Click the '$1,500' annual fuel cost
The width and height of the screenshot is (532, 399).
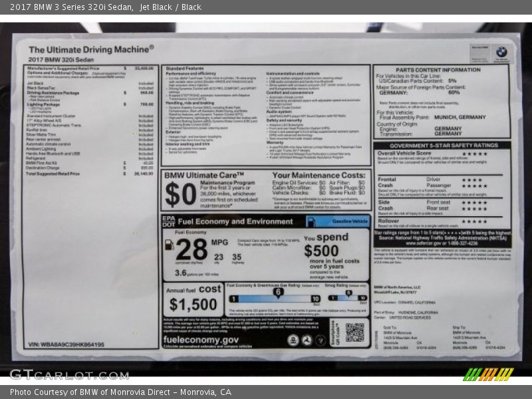tap(193, 304)
